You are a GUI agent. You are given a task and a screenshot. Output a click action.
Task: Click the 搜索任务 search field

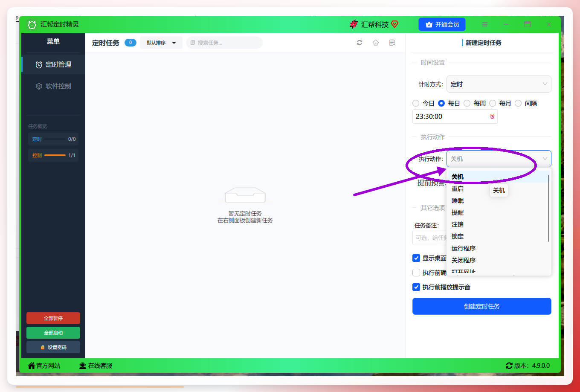tap(224, 43)
